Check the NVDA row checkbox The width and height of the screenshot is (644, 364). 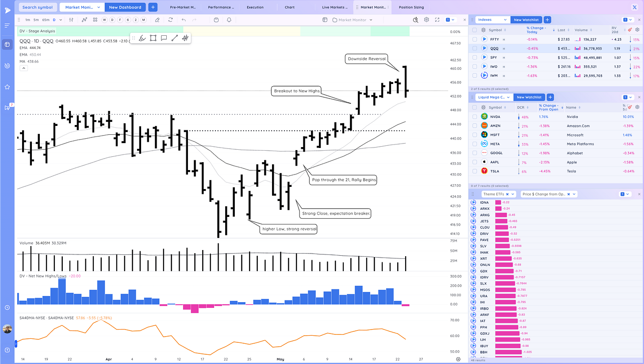(x=475, y=117)
